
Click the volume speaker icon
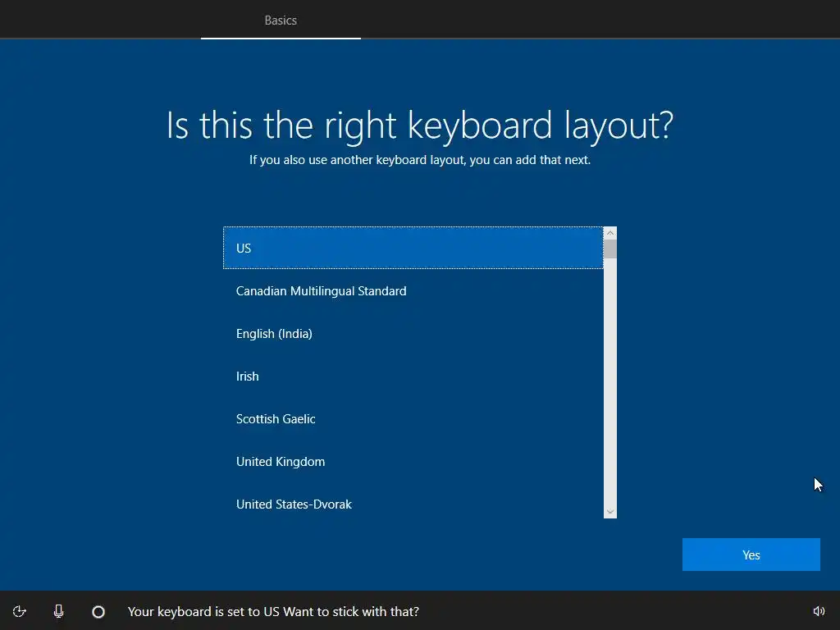tap(819, 611)
